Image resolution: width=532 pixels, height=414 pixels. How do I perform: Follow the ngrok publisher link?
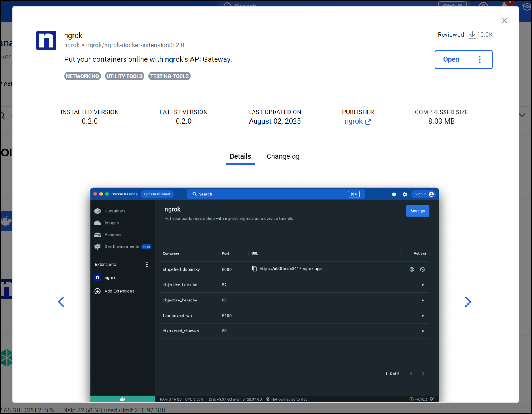[353, 121]
